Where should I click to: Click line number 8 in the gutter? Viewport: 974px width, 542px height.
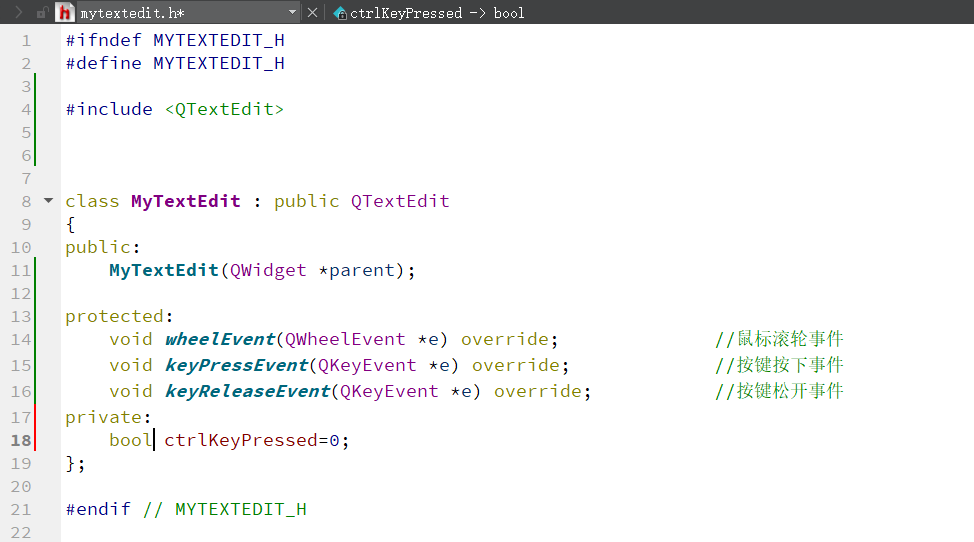pyautogui.click(x=26, y=202)
